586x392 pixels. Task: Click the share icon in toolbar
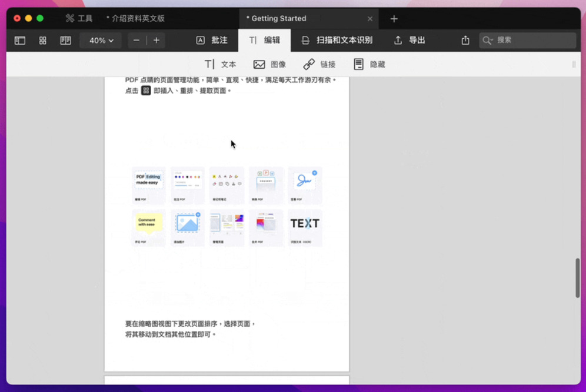[x=465, y=41]
